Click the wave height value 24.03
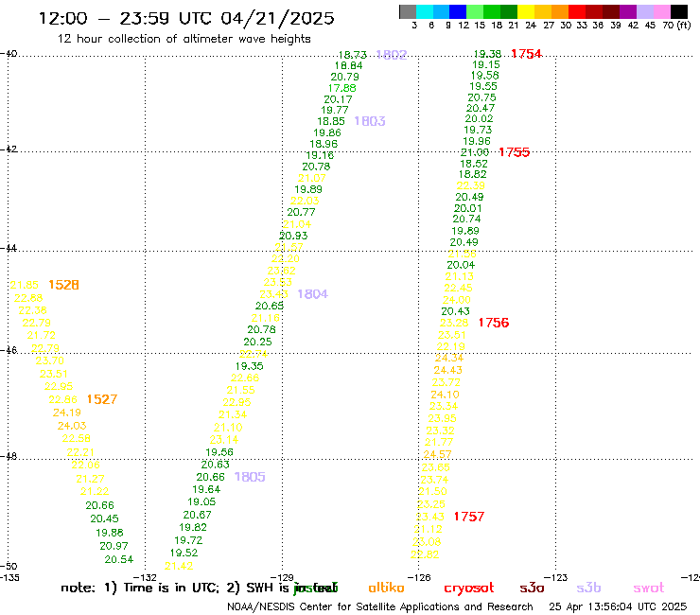Viewport: 700px width, 615px height. tap(72, 426)
